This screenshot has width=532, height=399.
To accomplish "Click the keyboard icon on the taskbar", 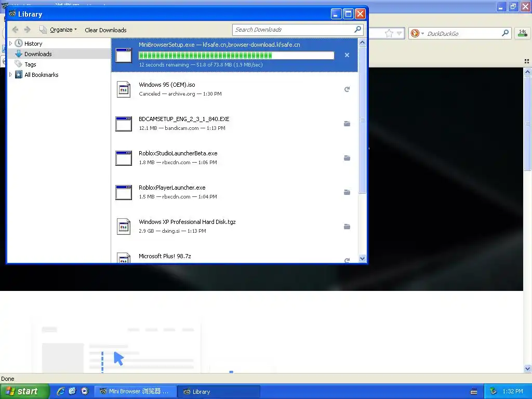I will [474, 392].
